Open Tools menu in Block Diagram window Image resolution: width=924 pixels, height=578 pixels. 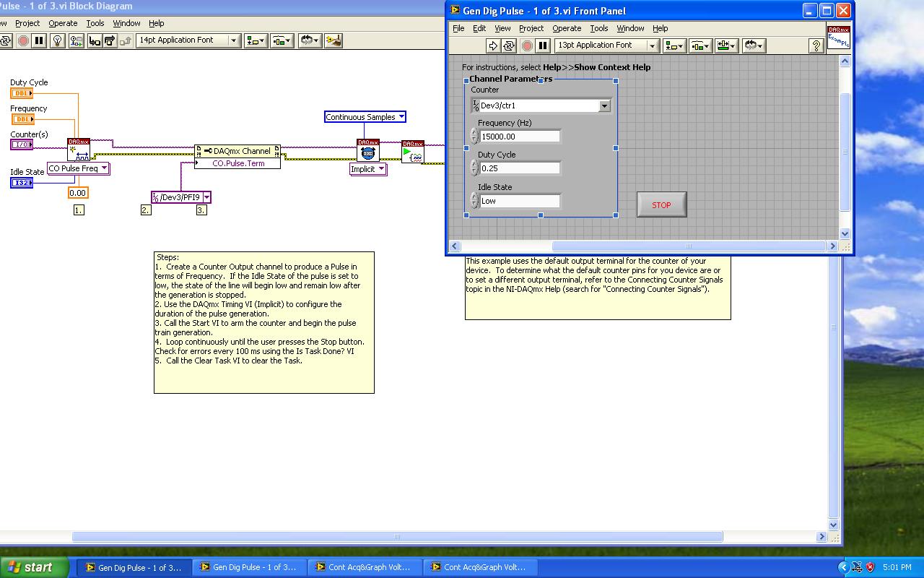coord(95,23)
